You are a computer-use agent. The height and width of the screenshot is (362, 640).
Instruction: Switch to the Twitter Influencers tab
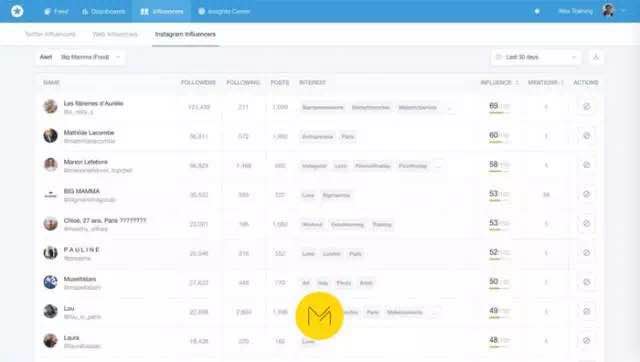point(50,34)
